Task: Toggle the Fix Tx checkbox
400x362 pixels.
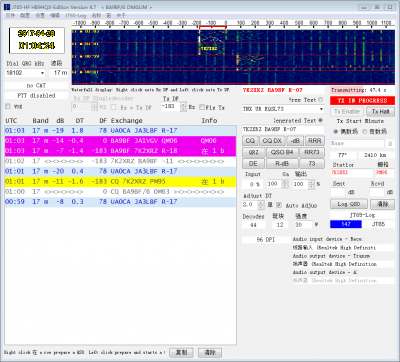Action: point(201,107)
